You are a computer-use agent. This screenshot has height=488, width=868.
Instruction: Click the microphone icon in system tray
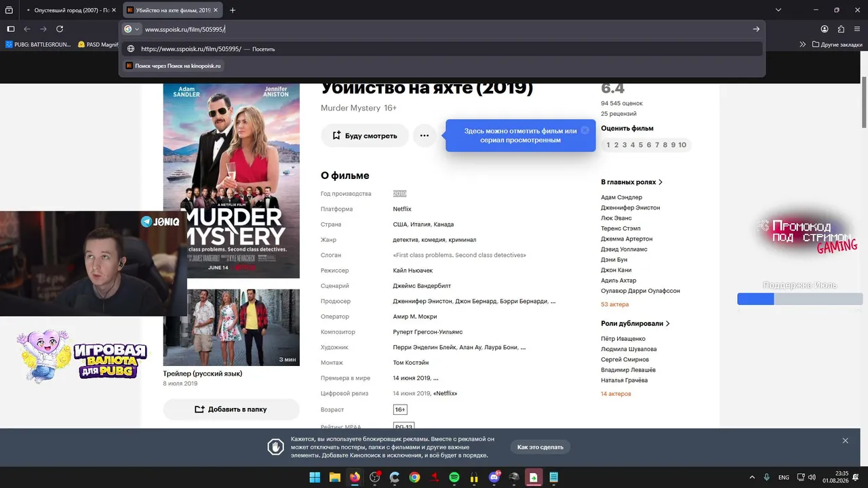(x=767, y=478)
